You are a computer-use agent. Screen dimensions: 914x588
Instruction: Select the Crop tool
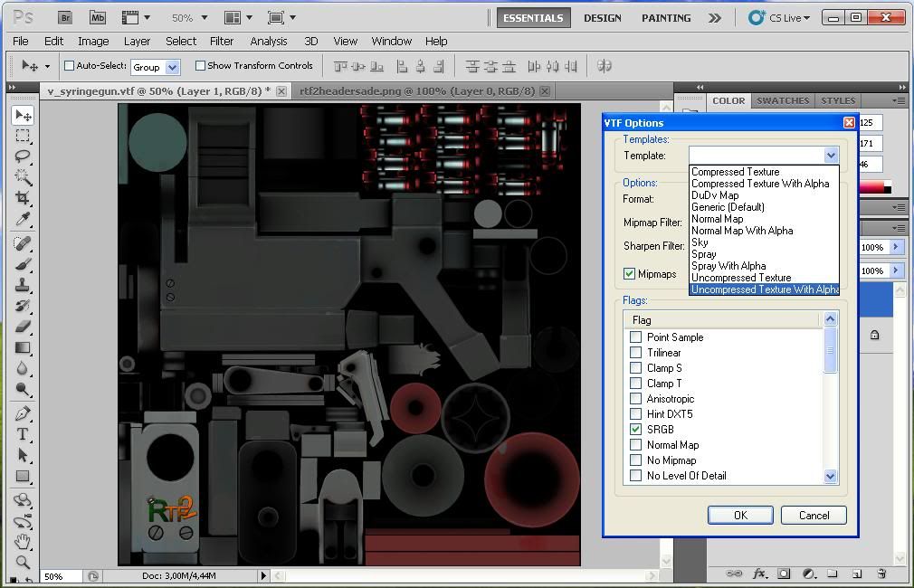tap(23, 198)
